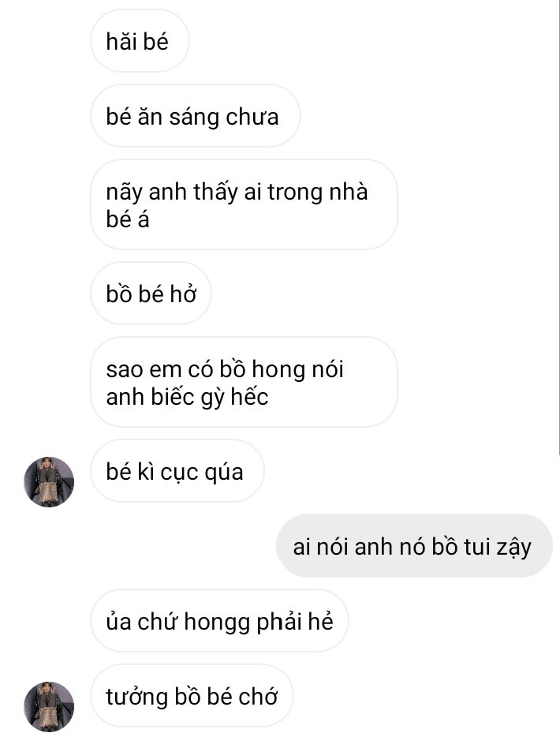This screenshot has height=733, width=560.
Task: Select the 'bồ bé hở' message bubble
Action: click(151, 294)
